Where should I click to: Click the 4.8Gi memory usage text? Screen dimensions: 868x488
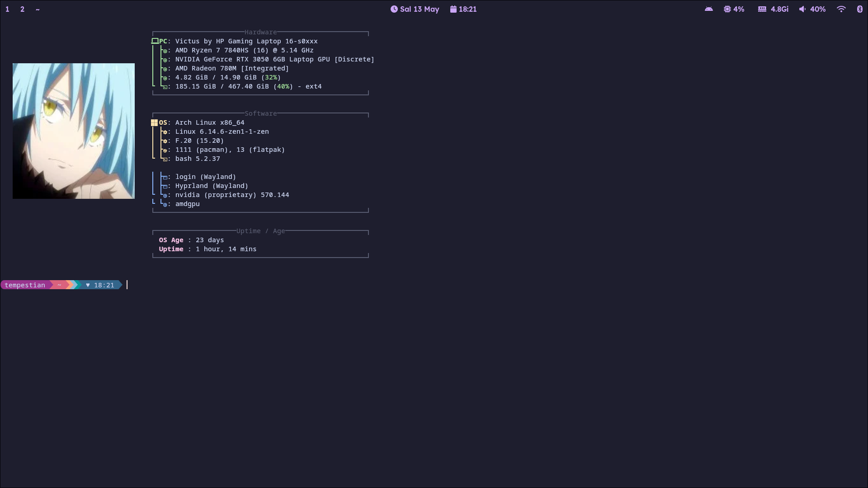pyautogui.click(x=779, y=9)
